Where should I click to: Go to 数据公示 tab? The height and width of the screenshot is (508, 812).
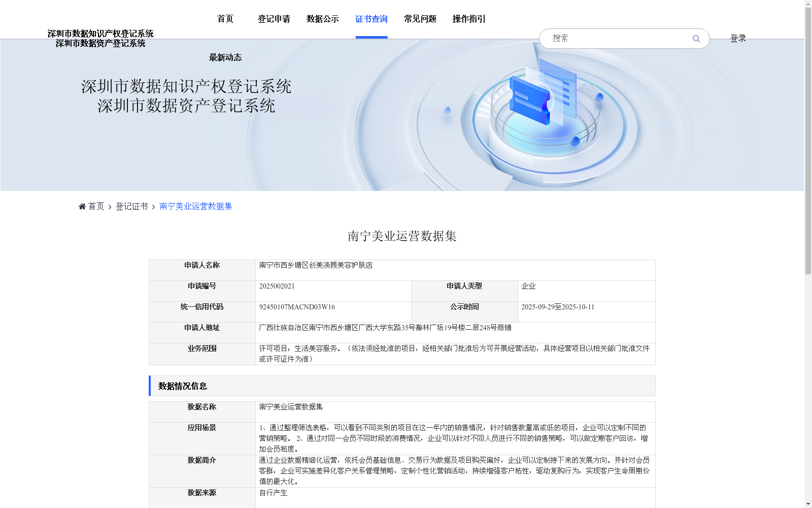pyautogui.click(x=323, y=19)
